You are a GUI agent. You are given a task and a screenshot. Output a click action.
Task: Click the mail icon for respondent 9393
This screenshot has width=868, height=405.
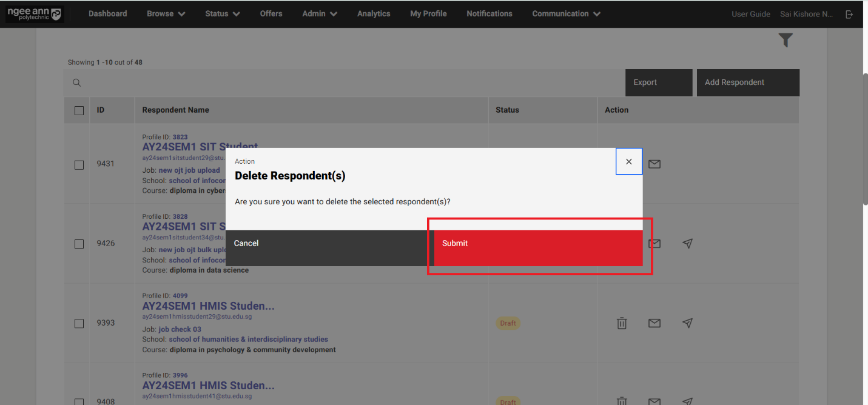[x=654, y=323]
